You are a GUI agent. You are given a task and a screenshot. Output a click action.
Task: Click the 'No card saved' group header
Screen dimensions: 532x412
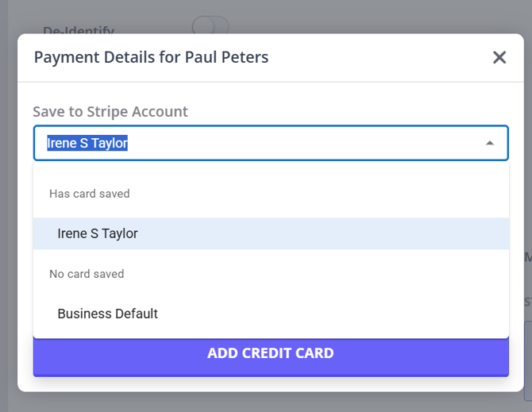click(87, 274)
